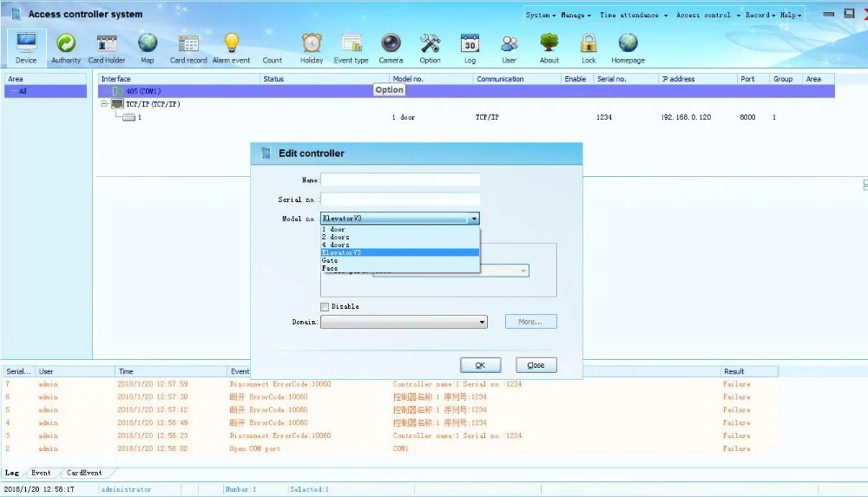868x497 pixels.
Task: Open the Manage menu
Action: [575, 15]
